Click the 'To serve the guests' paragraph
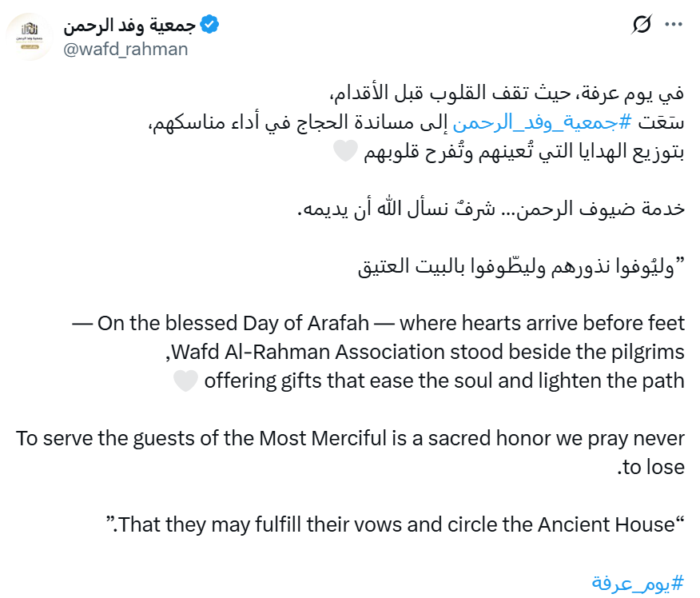 (350, 438)
